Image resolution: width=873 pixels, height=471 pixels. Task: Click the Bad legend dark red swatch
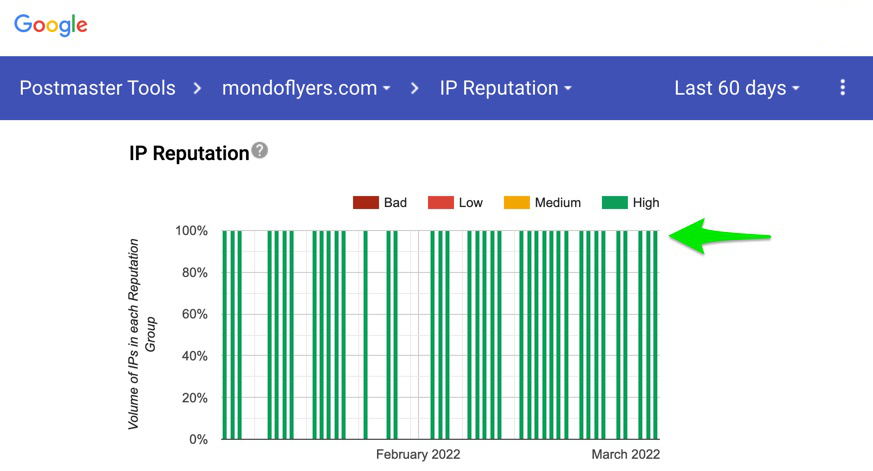[366, 203]
